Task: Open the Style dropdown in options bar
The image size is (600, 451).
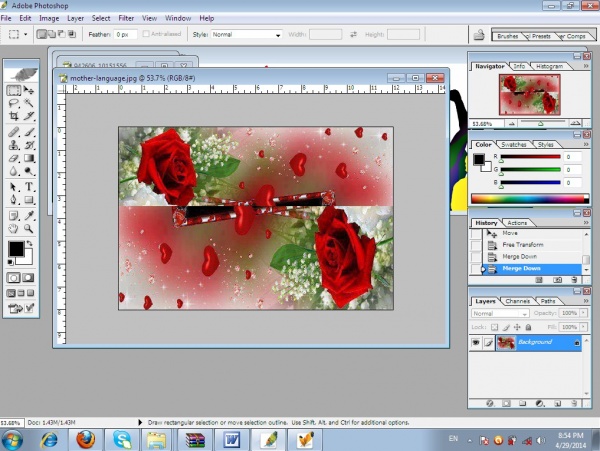Action: tap(246, 34)
